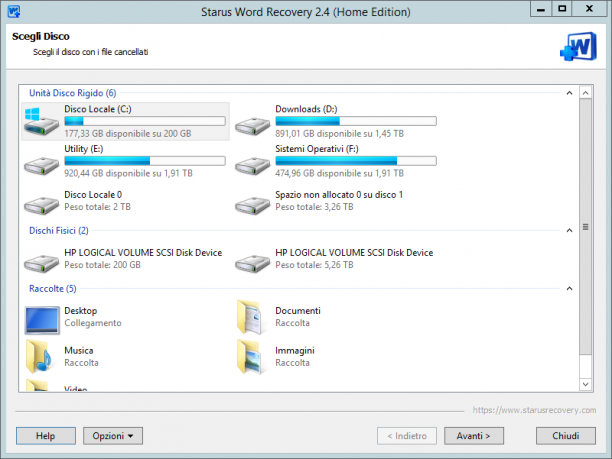Click the Dischi Fisici (2) heading
612x459 pixels.
pos(59,230)
